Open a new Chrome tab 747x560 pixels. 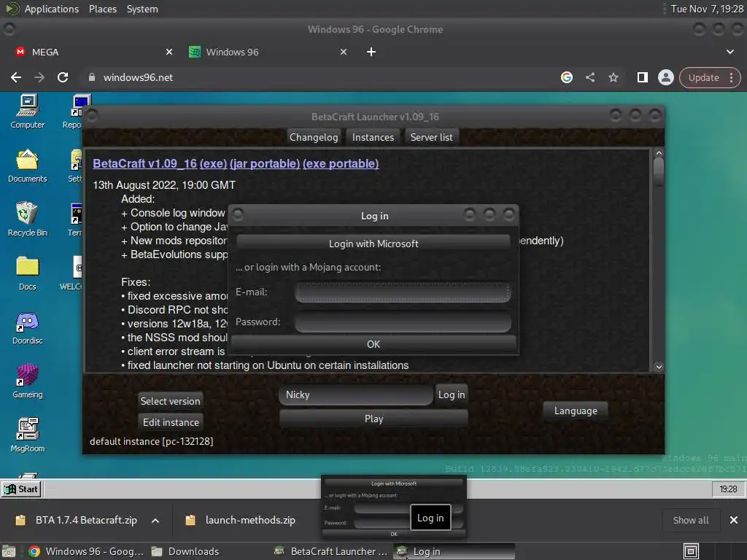(371, 52)
